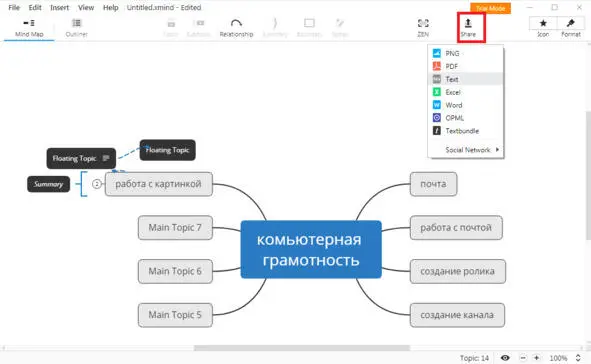The width and height of the screenshot is (591, 364).
Task: Open the Help menu
Action: [x=110, y=8]
